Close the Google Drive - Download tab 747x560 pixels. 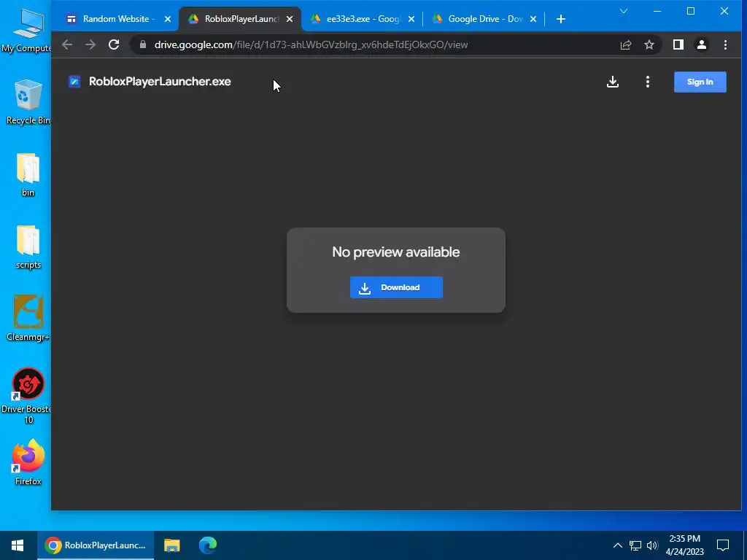pos(533,19)
